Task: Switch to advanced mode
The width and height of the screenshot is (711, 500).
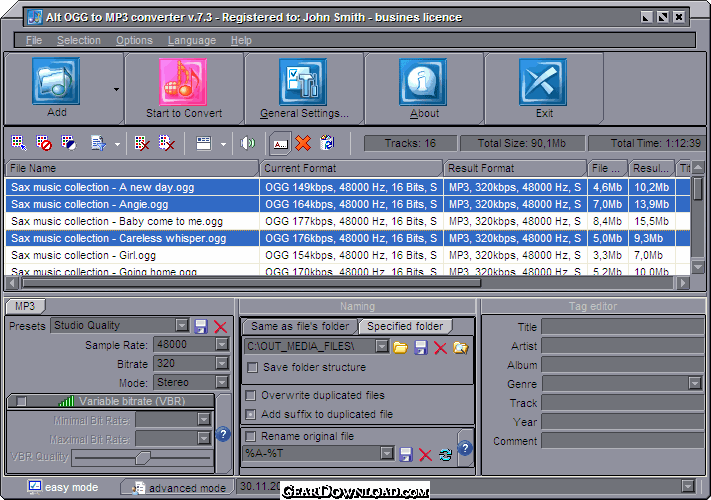Action: pyautogui.click(x=178, y=488)
